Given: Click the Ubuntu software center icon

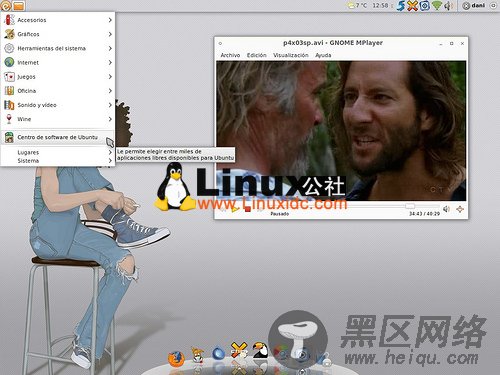Looking at the screenshot, I should tap(9, 137).
